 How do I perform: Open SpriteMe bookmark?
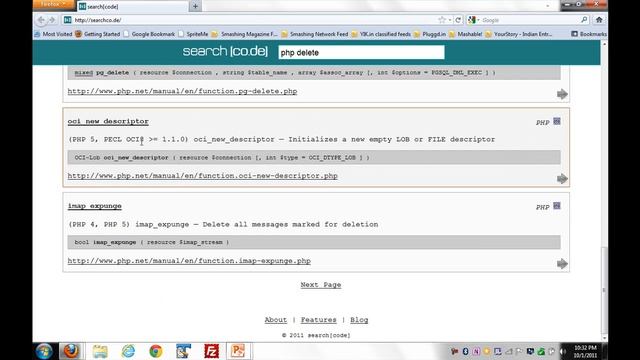[x=193, y=34]
